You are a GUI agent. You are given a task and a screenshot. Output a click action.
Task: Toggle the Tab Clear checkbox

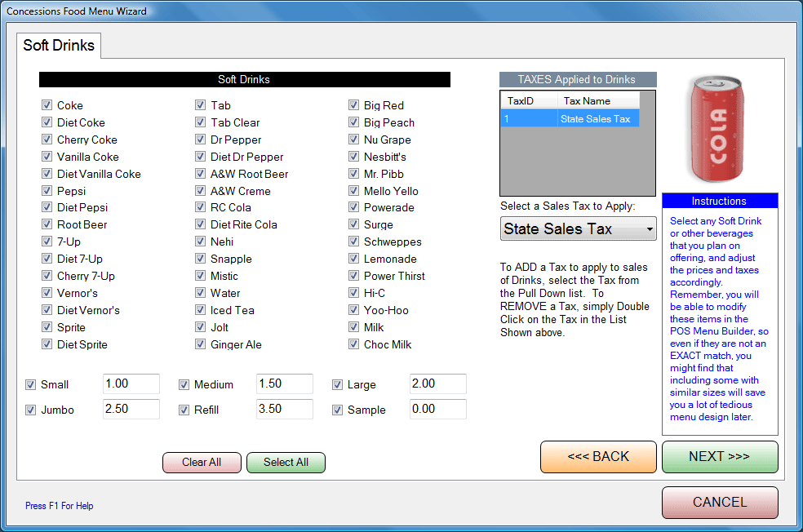200,122
